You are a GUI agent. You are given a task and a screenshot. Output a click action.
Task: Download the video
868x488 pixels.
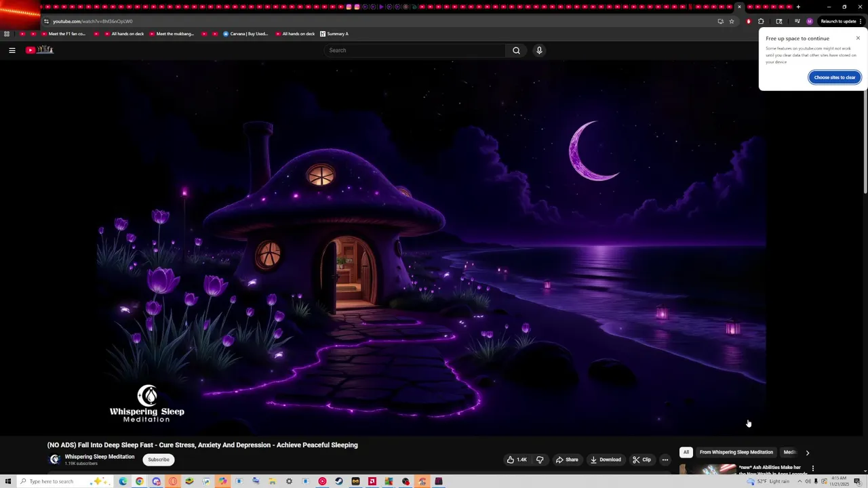[606, 460]
